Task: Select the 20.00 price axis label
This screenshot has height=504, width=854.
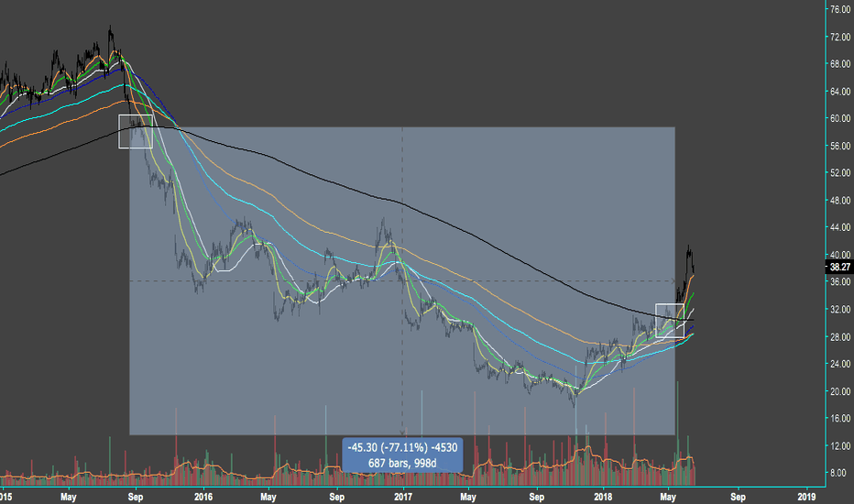Action: (840, 391)
